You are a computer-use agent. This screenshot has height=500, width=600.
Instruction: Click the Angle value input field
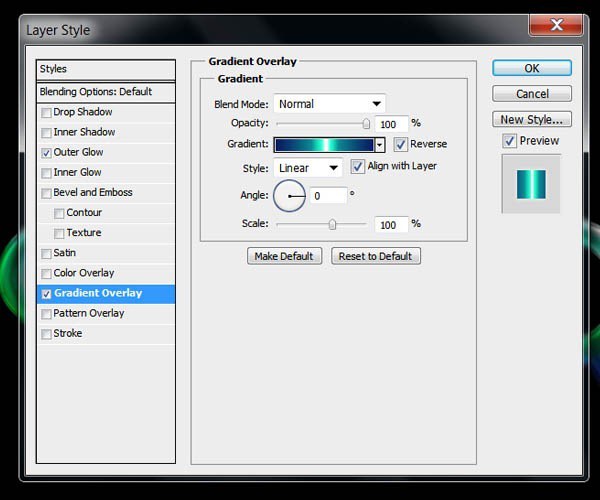(328, 196)
